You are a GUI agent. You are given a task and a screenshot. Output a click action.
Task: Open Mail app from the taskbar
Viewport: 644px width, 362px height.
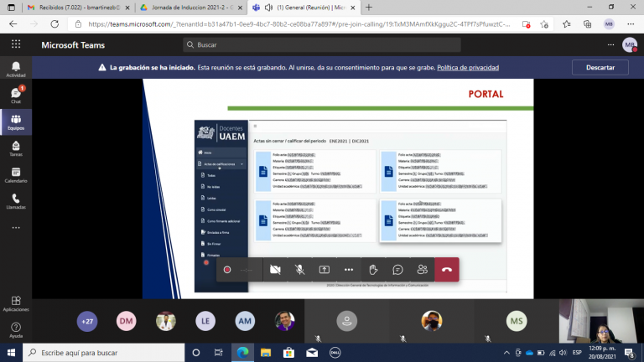coord(312,353)
